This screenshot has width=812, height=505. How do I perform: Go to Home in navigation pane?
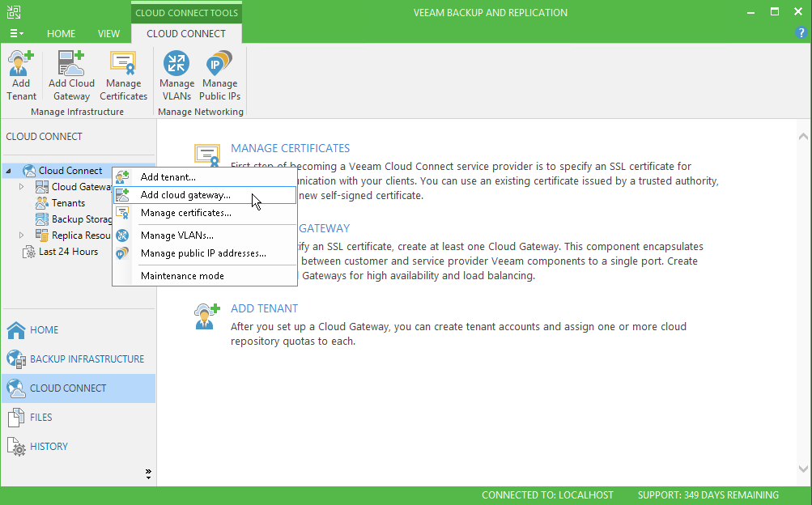[79, 329]
